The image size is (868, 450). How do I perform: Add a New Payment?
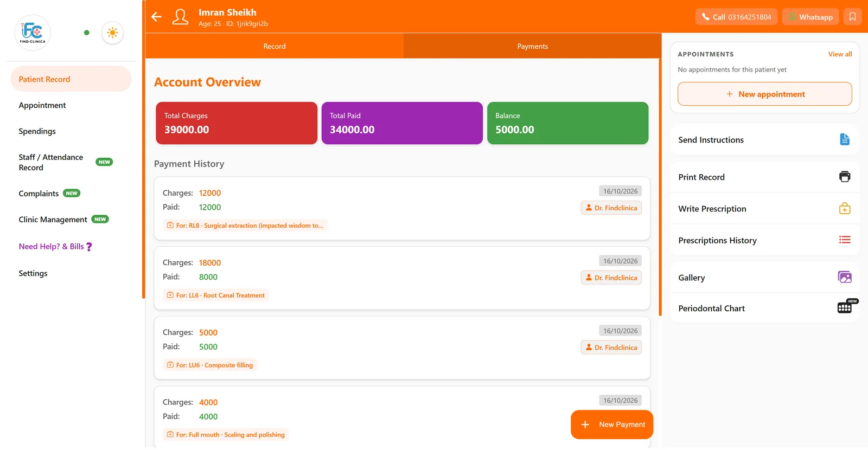[612, 425]
